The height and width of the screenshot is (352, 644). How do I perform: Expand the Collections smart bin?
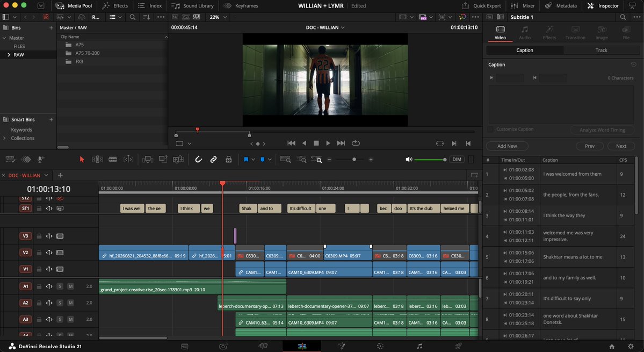pos(4,138)
